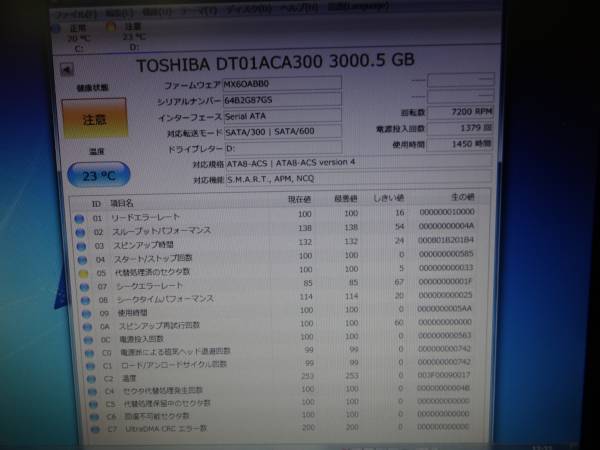Click raw value 000000000033 in row 05
Image resolution: width=600 pixels, height=450 pixels.
[x=446, y=267]
